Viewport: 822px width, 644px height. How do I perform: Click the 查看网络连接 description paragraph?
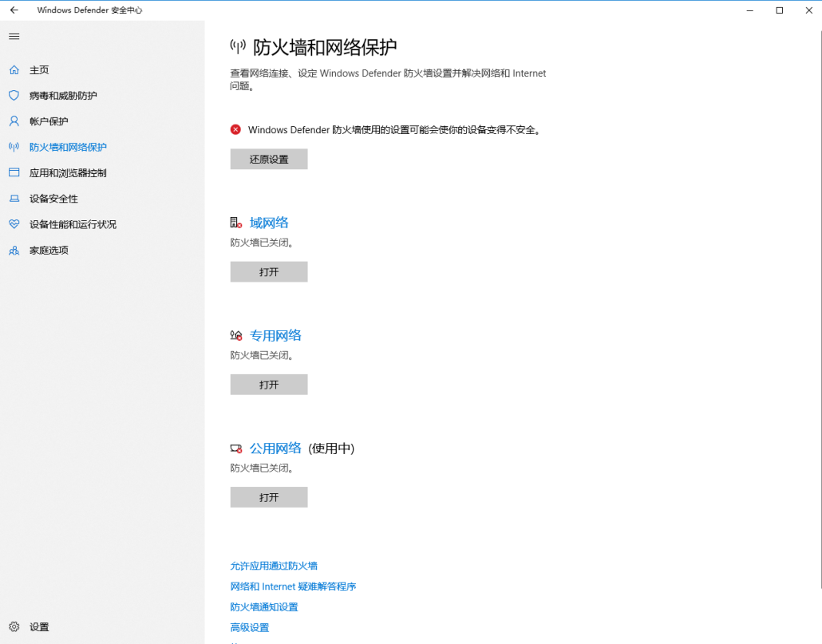[388, 79]
